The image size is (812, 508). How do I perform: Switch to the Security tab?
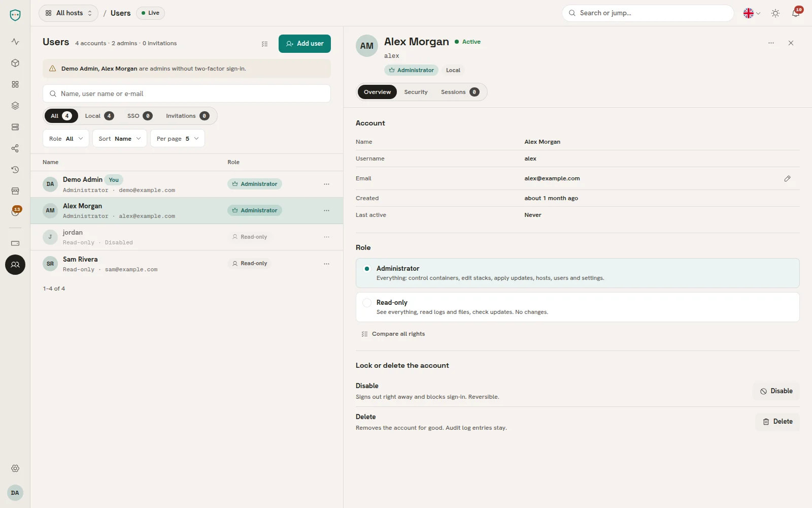coord(416,92)
